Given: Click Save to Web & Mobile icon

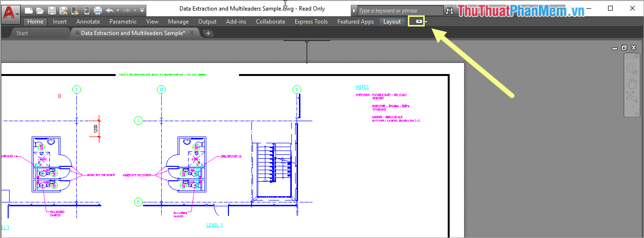Looking at the screenshot, I should pos(86,11).
